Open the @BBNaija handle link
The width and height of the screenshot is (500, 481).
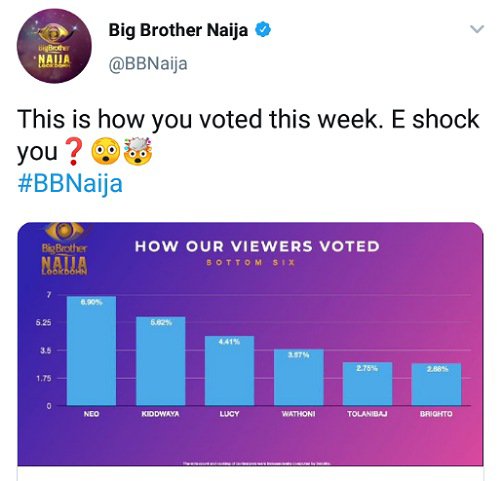[148, 63]
